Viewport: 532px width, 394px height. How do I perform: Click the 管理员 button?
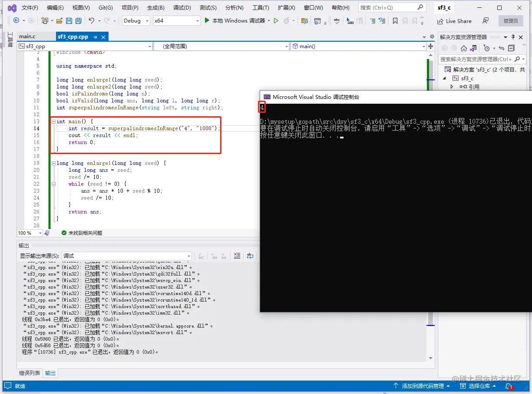point(511,21)
